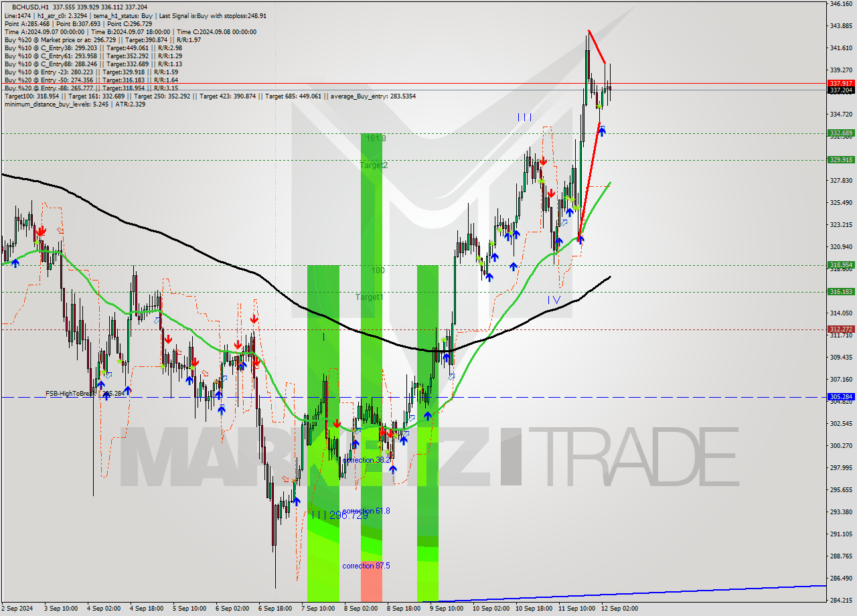The height and width of the screenshot is (616, 857).
Task: Click the line with C_Entry88: 288.246
Action: tap(93, 64)
